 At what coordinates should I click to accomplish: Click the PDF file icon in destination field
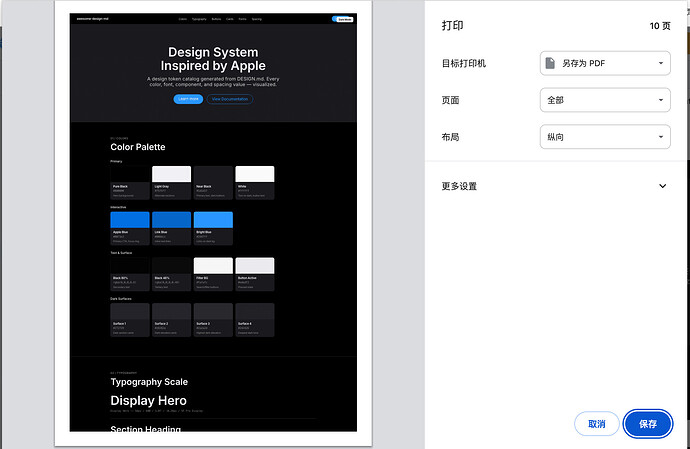tap(550, 63)
